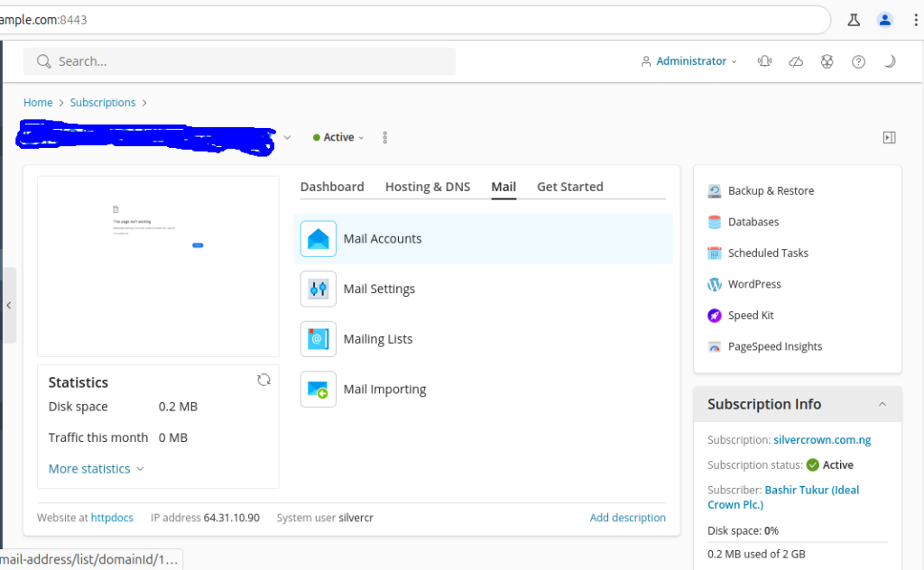Switch to the Hosting & DNS tab
Viewport: 924px width, 570px height.
coord(428,187)
